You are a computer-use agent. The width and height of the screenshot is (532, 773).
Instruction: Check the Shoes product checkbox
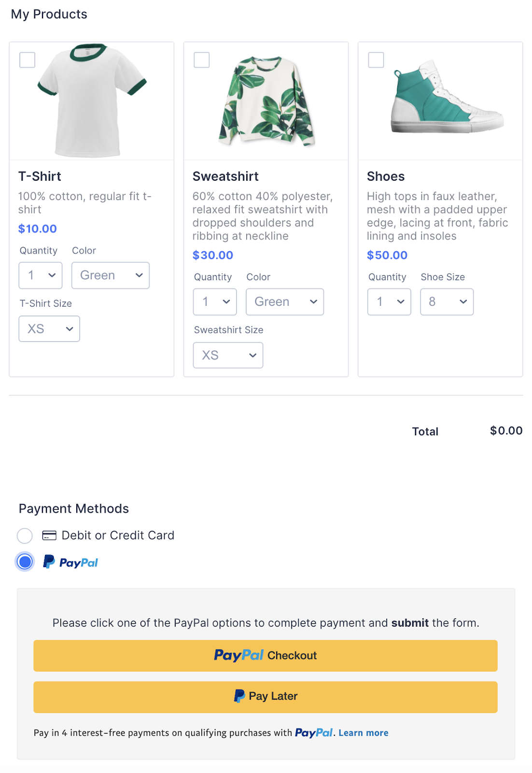(376, 60)
